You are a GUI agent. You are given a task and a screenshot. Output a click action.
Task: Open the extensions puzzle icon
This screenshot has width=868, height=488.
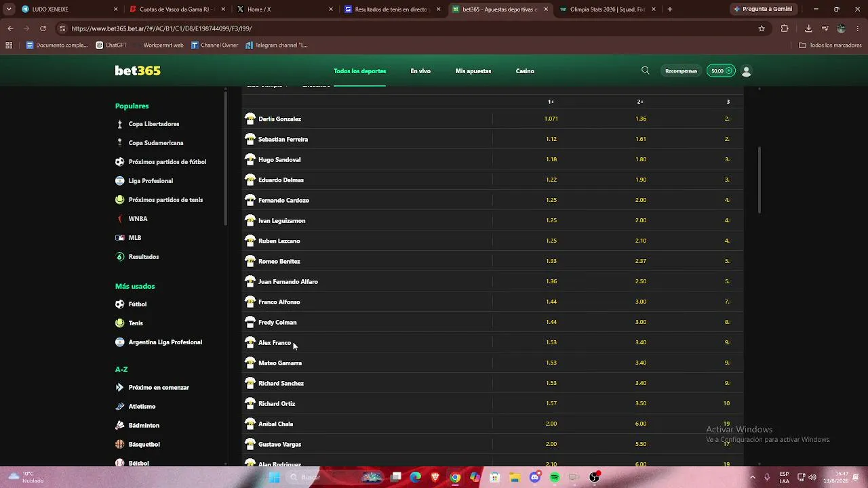click(x=785, y=28)
